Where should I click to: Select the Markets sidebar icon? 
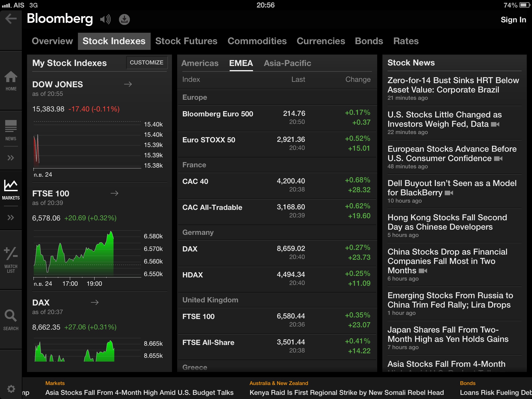tap(11, 190)
